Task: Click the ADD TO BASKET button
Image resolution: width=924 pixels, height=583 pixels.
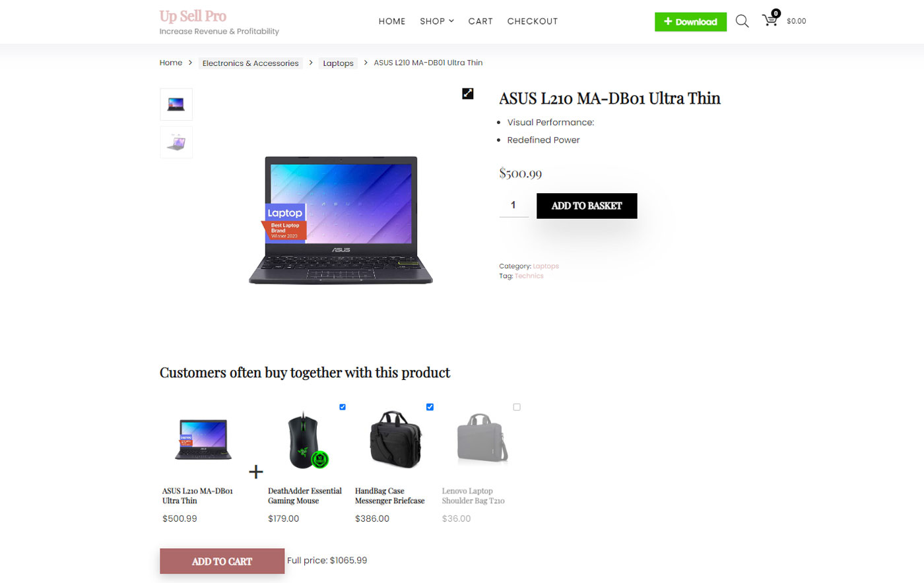Action: coord(587,206)
